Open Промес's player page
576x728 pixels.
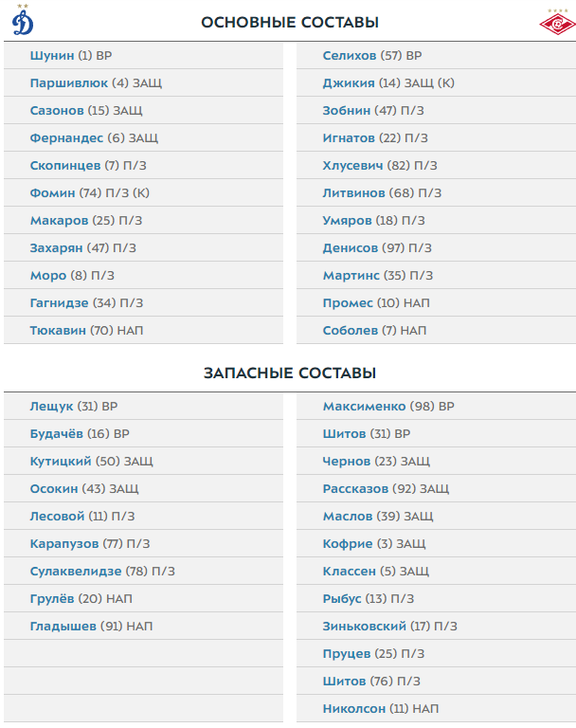coord(348,303)
